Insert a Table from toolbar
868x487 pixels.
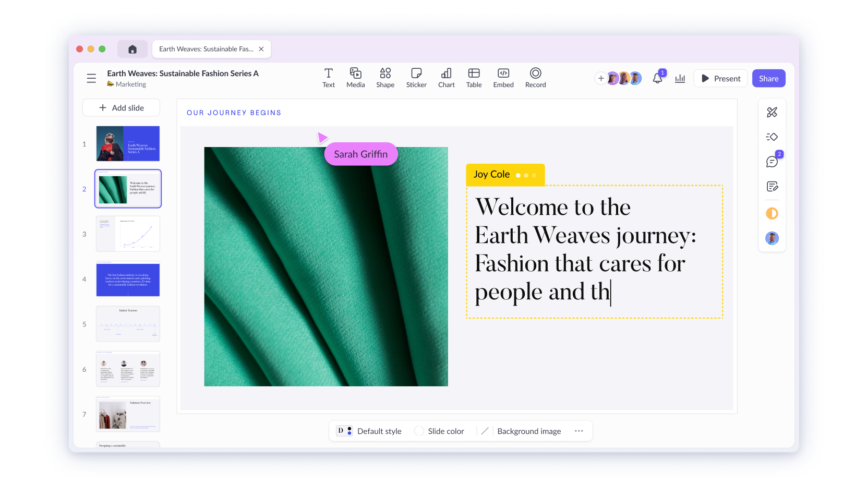tap(474, 78)
